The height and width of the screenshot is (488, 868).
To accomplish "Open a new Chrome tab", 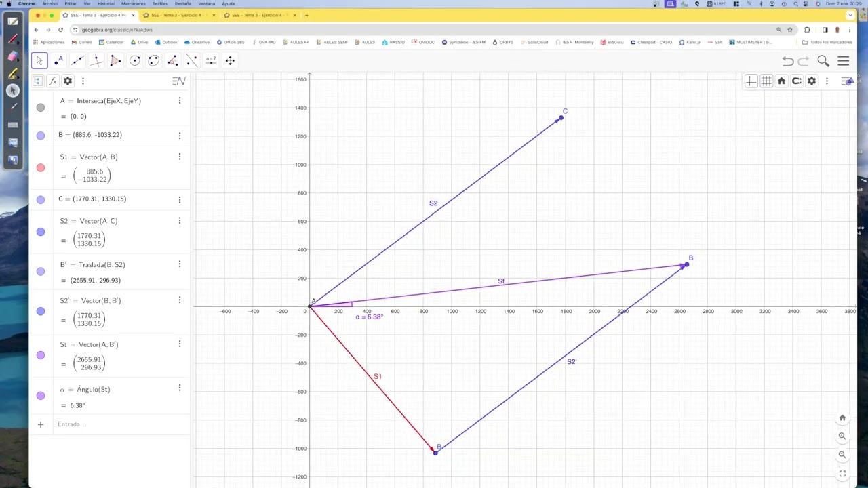I will coord(307,15).
